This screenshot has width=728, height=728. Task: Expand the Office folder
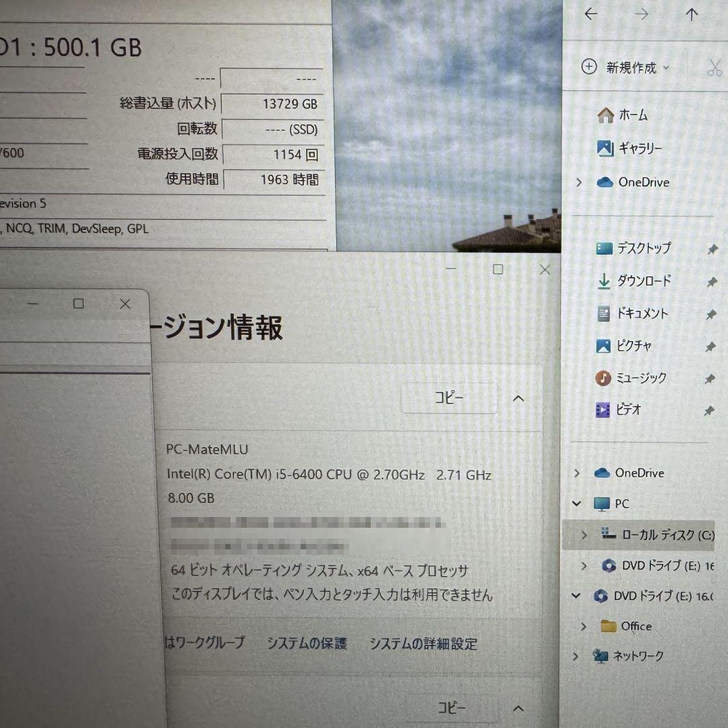point(583,626)
